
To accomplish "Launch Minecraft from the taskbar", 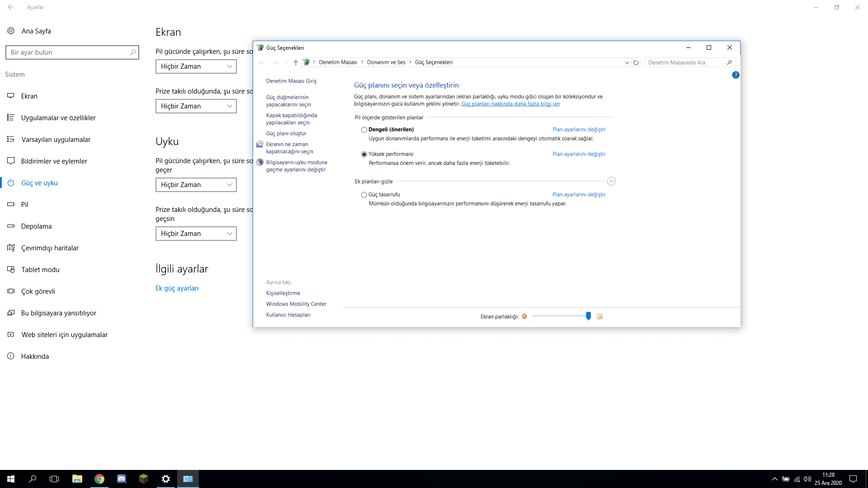I will (x=144, y=479).
